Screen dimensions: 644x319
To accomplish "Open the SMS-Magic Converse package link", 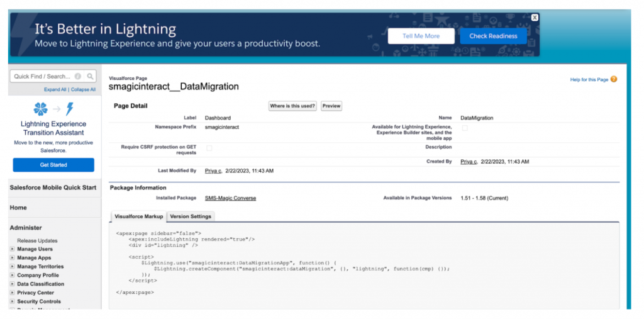I will click(230, 198).
